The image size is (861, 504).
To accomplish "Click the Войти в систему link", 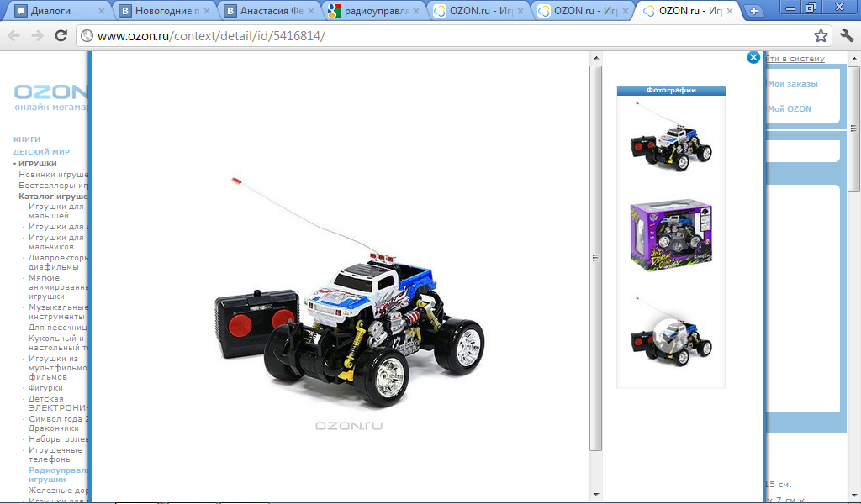I will [x=795, y=59].
